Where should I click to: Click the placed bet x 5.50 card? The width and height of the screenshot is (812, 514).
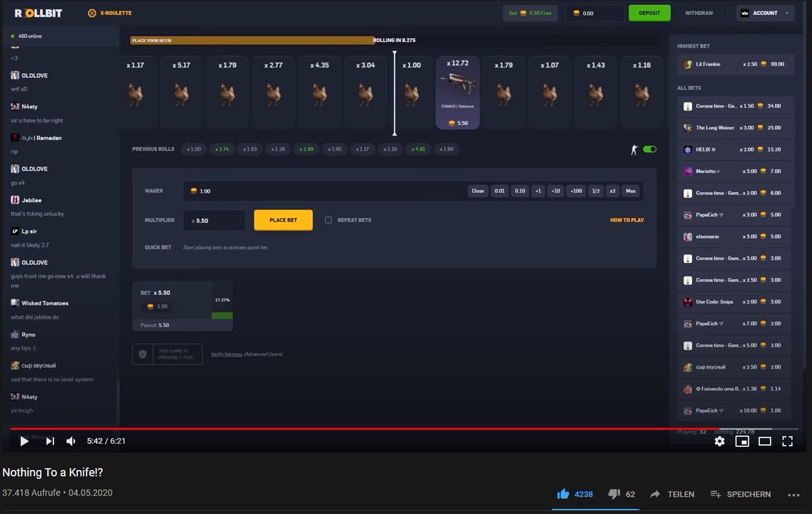tap(183, 306)
